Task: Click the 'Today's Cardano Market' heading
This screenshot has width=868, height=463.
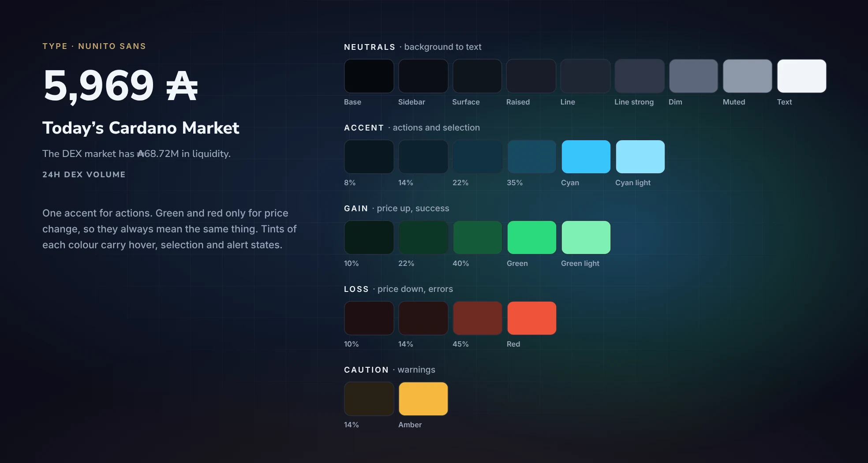Action: pos(141,128)
